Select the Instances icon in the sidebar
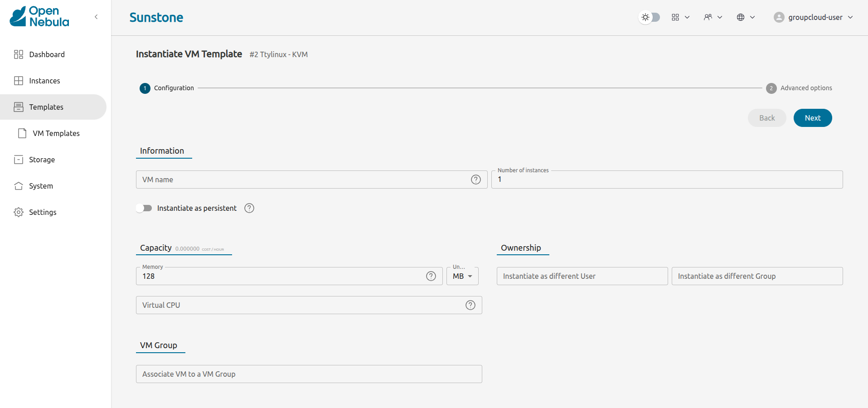The height and width of the screenshot is (408, 868). pos(19,80)
